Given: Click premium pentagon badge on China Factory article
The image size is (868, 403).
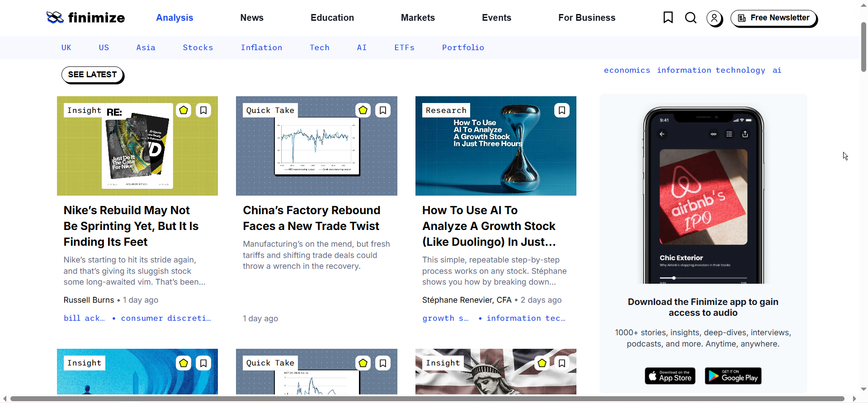Looking at the screenshot, I should (x=363, y=110).
